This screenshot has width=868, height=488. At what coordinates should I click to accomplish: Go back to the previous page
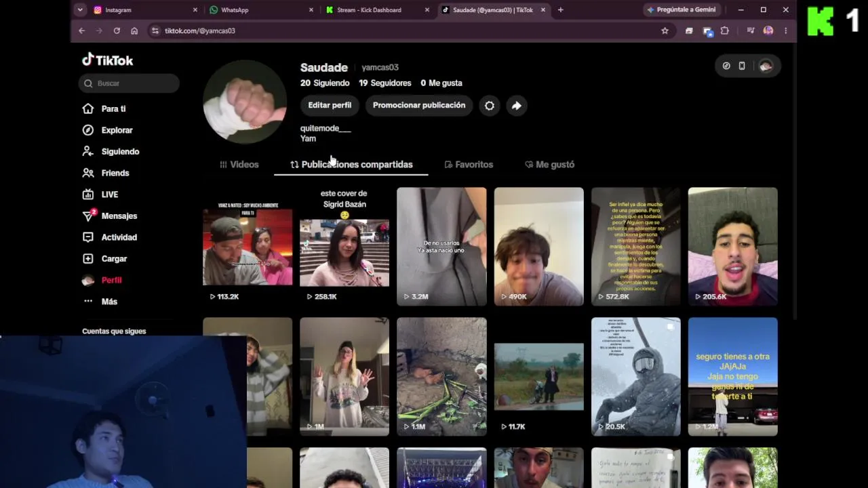point(81,30)
